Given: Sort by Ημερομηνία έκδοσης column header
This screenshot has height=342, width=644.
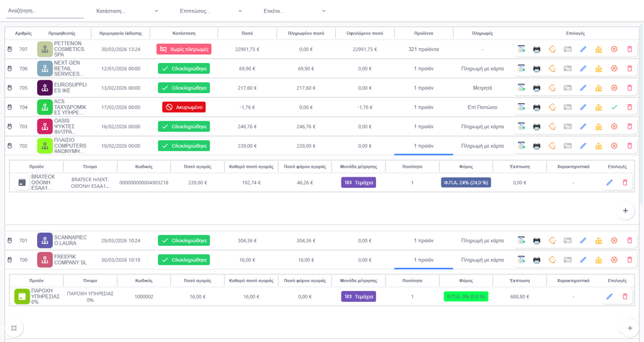Looking at the screenshot, I should pyautogui.click(x=121, y=33).
